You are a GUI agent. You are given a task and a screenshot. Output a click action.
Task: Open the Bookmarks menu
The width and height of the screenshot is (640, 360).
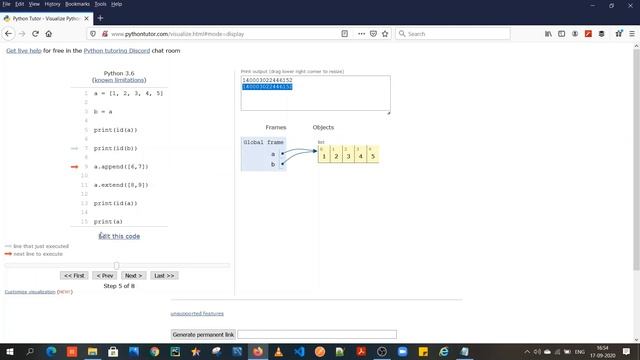click(77, 4)
